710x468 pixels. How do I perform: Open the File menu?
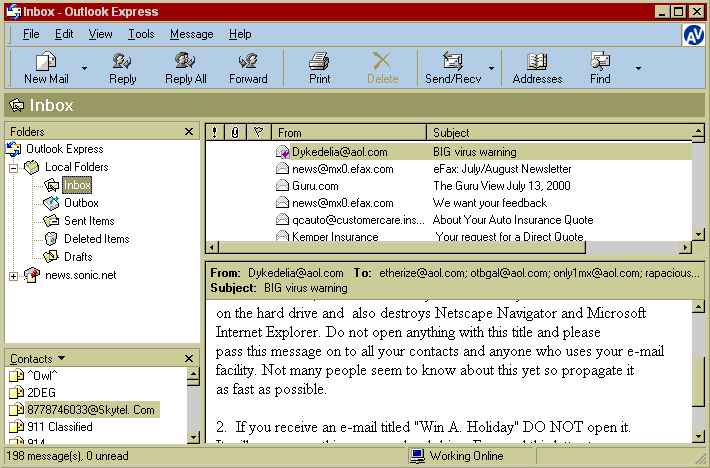pyautogui.click(x=31, y=34)
